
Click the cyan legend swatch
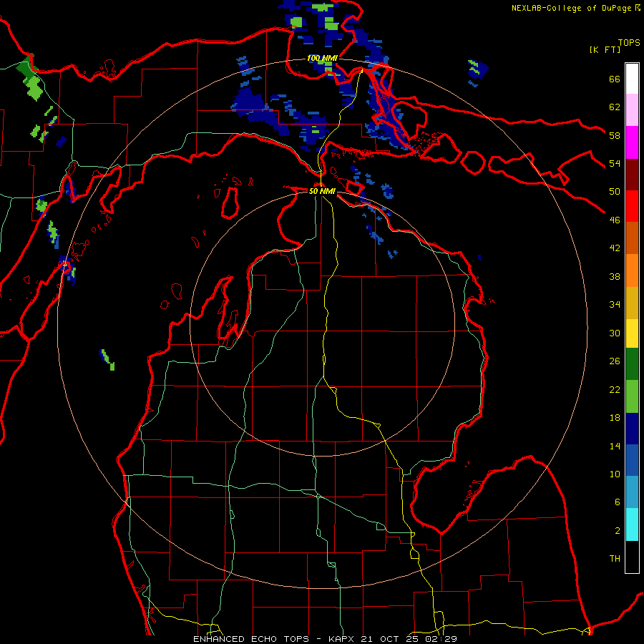[x=632, y=525]
